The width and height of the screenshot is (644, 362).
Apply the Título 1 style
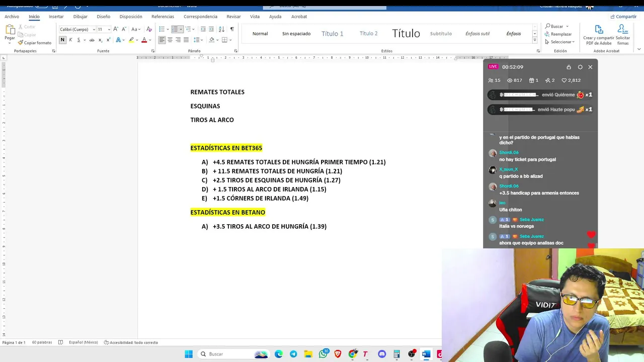point(333,34)
